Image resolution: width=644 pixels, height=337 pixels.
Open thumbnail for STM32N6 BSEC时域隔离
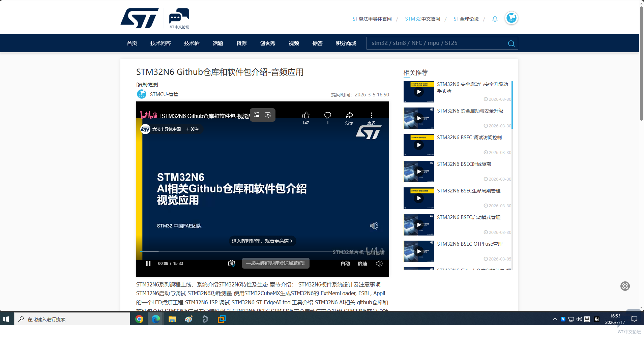419,172
